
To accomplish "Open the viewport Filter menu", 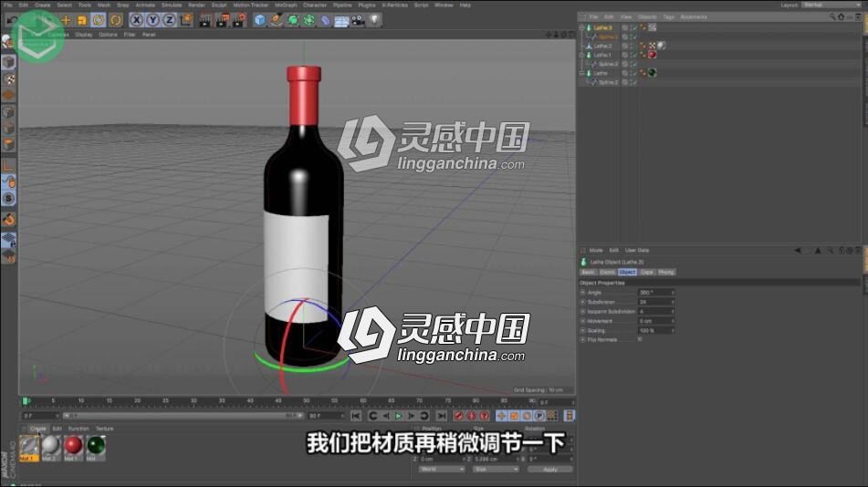I will pos(130,35).
